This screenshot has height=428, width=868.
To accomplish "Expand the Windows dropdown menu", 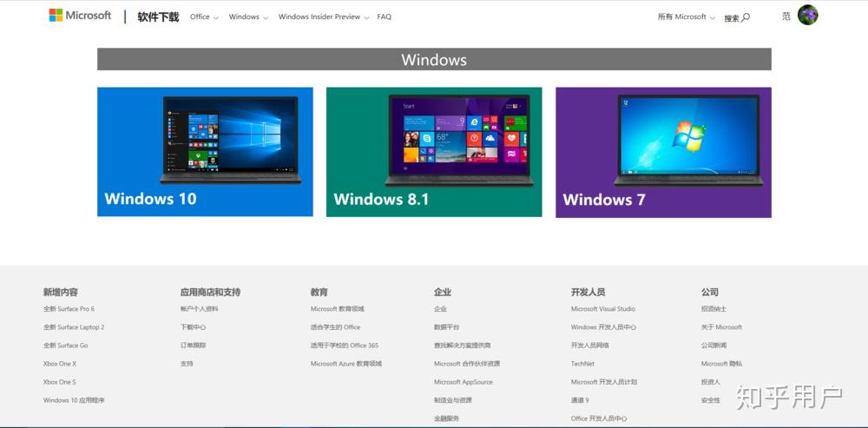I will (248, 17).
